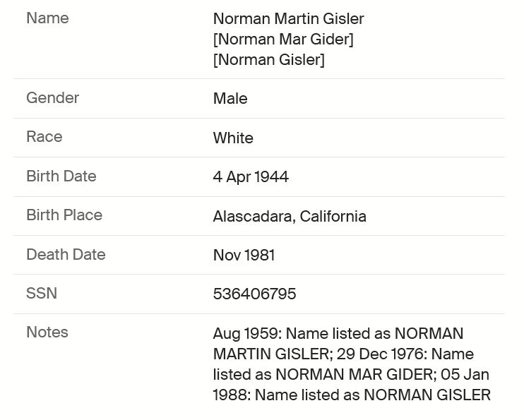Select Alascadara, California birth place
Screen dimensions: 524x420
tap(290, 216)
